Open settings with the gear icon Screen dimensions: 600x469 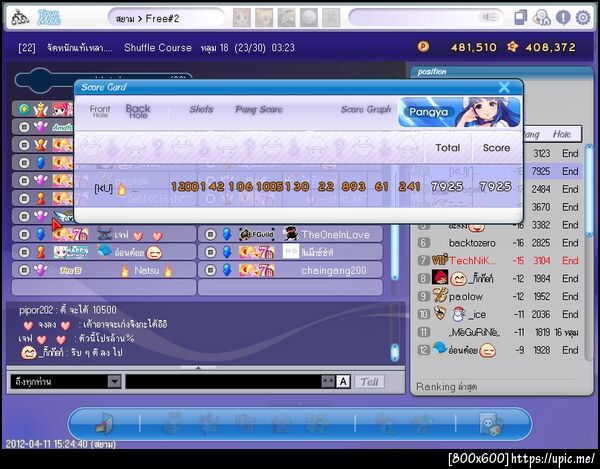tap(583, 18)
